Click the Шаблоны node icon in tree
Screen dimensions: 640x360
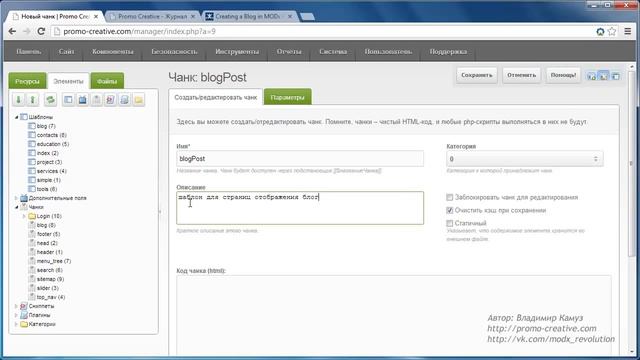[24, 117]
